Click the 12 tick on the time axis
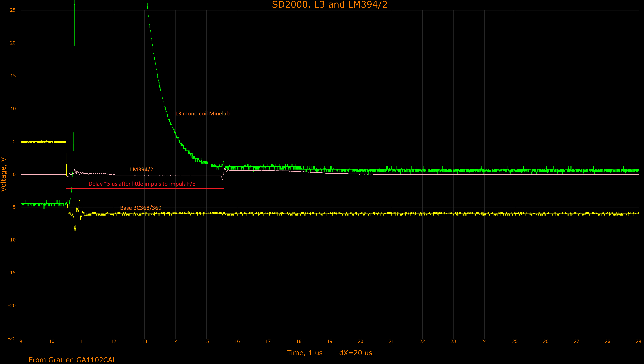644x364 pixels. pos(114,341)
